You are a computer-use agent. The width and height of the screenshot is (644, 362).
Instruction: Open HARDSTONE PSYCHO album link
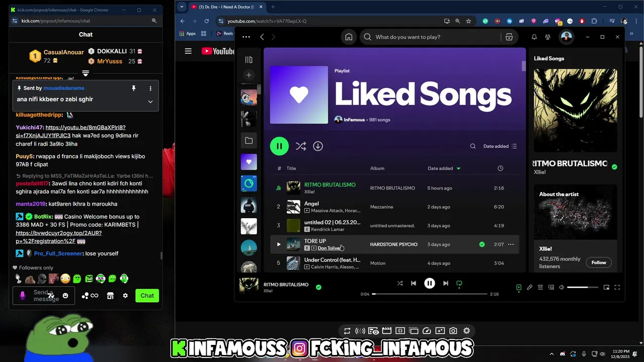tap(394, 244)
